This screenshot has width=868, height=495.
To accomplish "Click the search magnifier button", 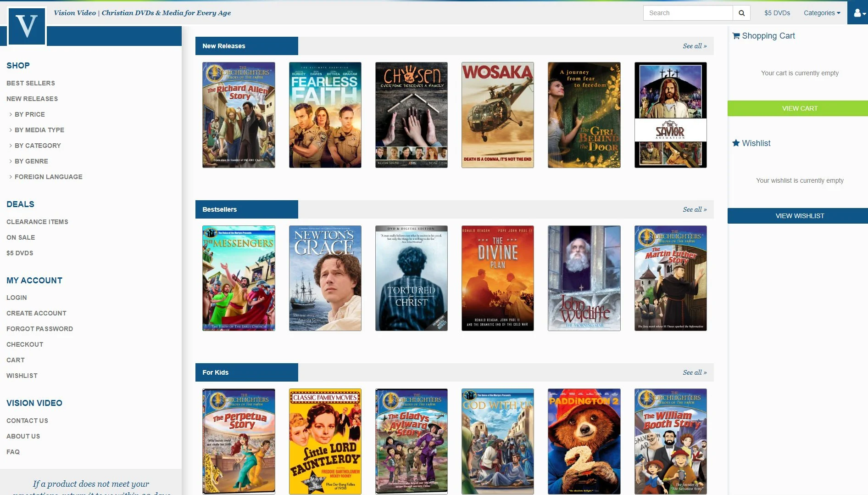I will pyautogui.click(x=741, y=13).
